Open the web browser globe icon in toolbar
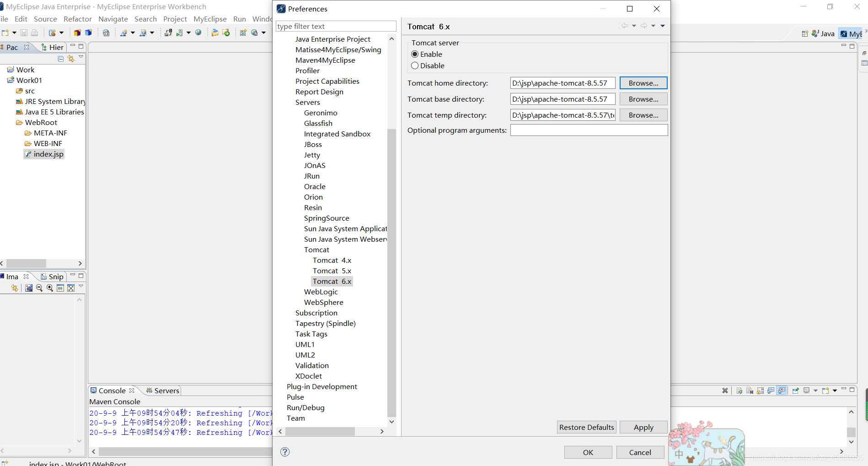868x466 pixels. (x=198, y=33)
